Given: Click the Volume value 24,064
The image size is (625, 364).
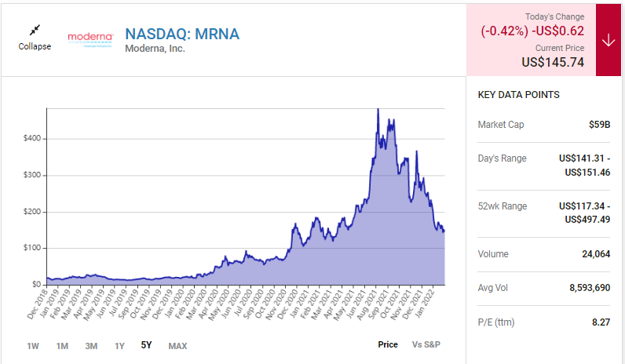Looking at the screenshot, I should (x=596, y=254).
